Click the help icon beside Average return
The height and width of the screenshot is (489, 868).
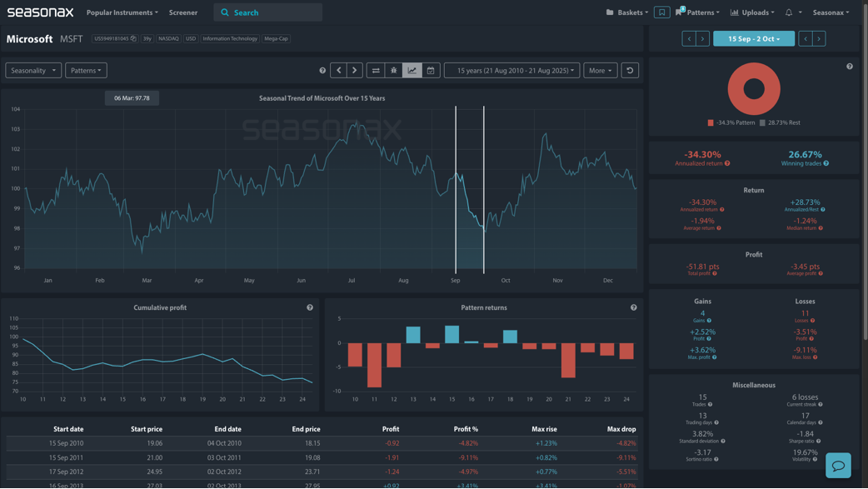tap(719, 228)
